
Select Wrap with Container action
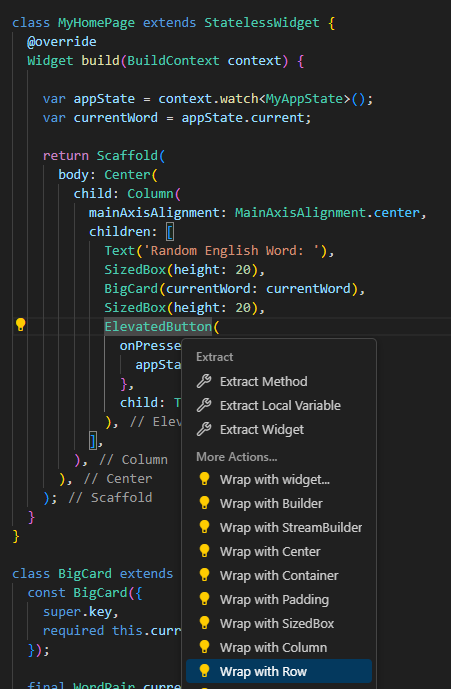pos(279,575)
